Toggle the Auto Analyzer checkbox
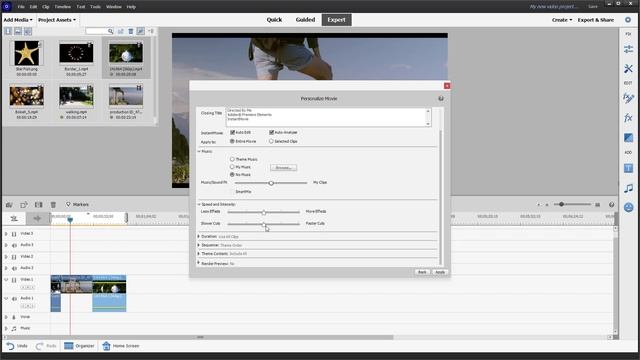 271,132
